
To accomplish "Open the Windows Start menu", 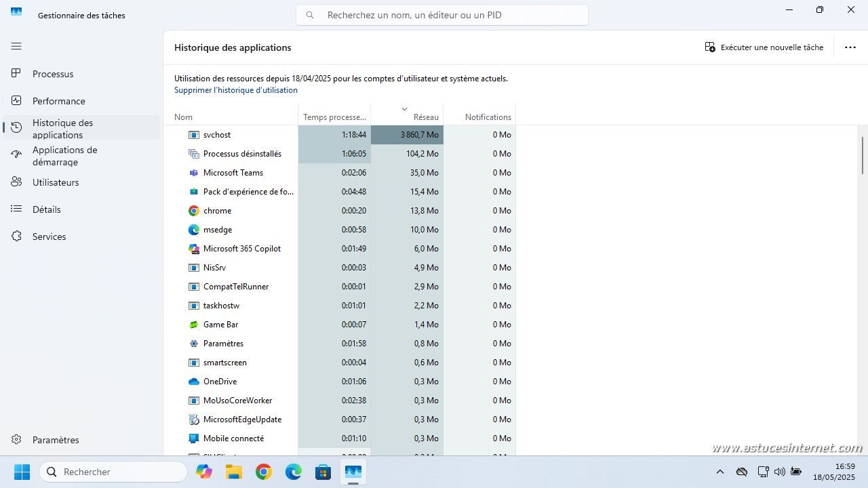I will coord(22,472).
